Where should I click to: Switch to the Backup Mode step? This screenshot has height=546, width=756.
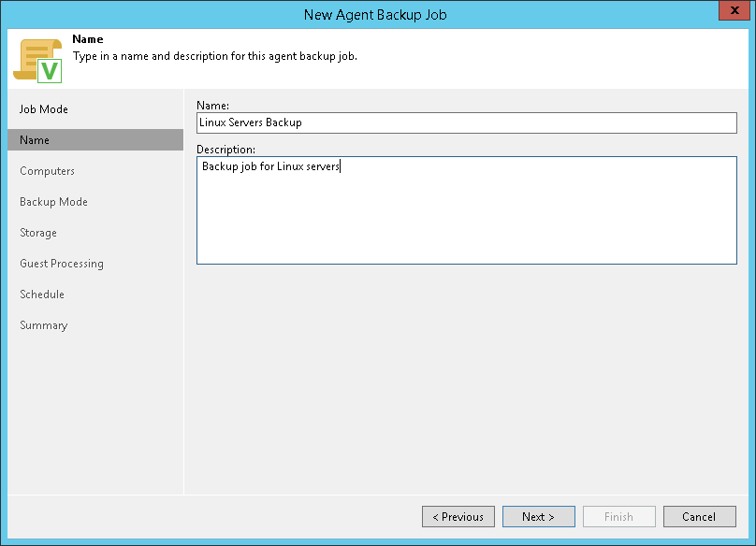point(53,202)
